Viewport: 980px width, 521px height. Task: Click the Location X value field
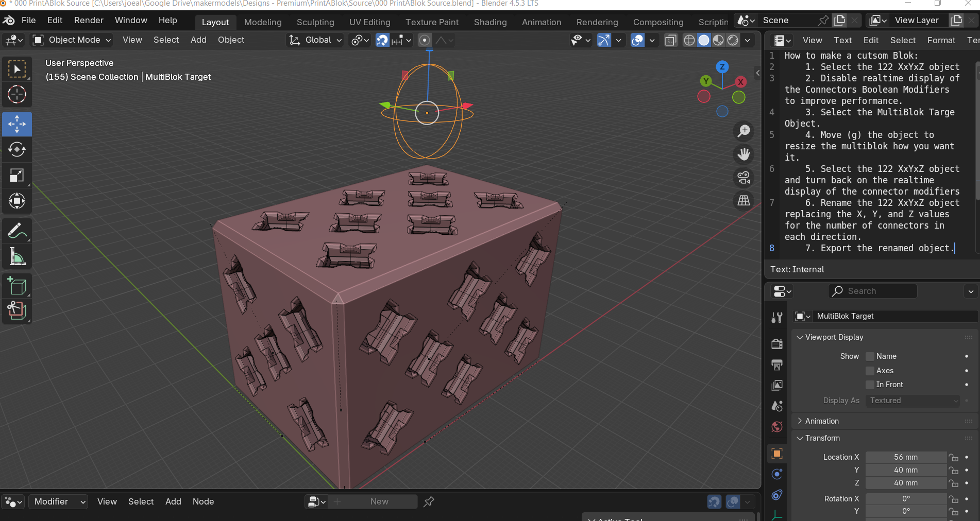tap(906, 457)
